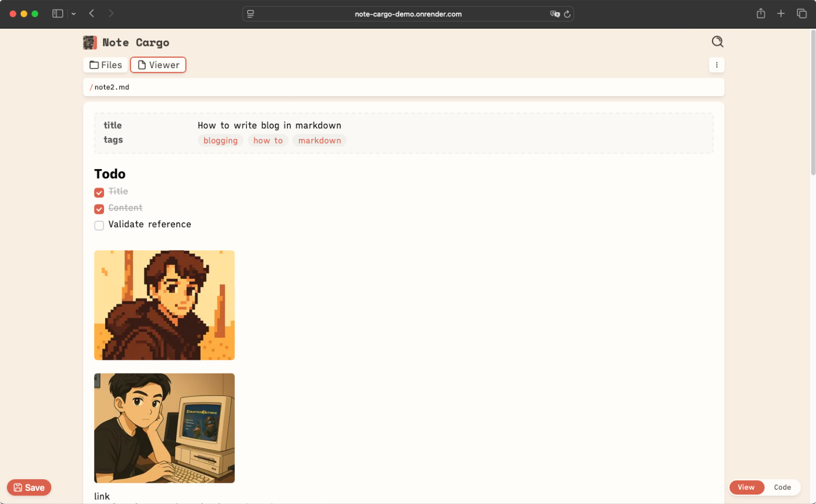Image resolution: width=816 pixels, height=504 pixels.
Task: Reload the page
Action: (567, 14)
